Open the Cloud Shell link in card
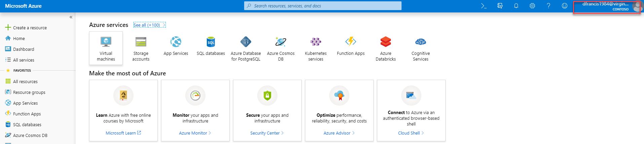This screenshot has height=144, width=644. point(411,133)
